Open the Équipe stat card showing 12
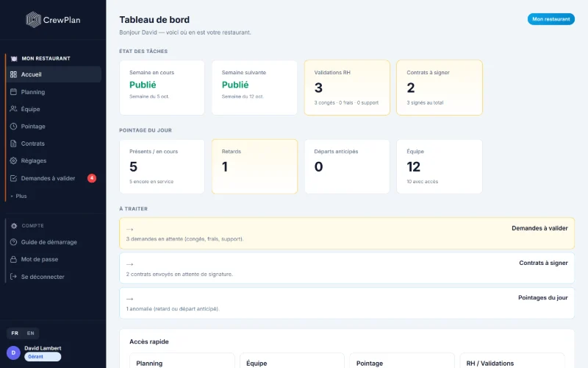 pyautogui.click(x=440, y=166)
